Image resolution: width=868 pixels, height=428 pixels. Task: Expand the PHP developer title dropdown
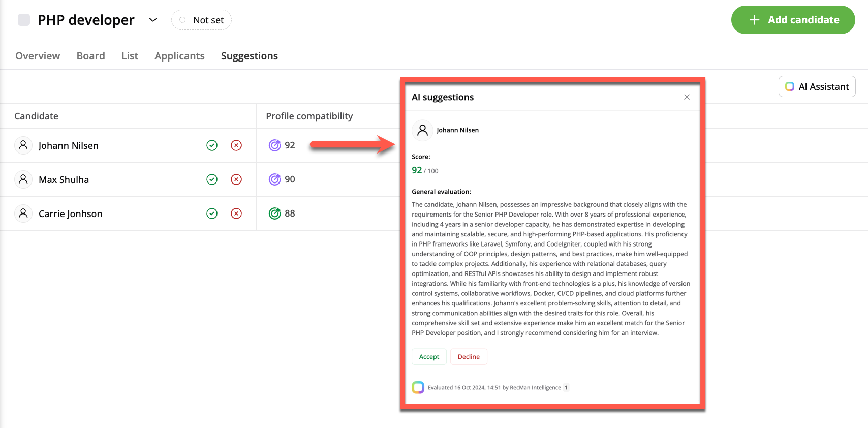pos(153,20)
